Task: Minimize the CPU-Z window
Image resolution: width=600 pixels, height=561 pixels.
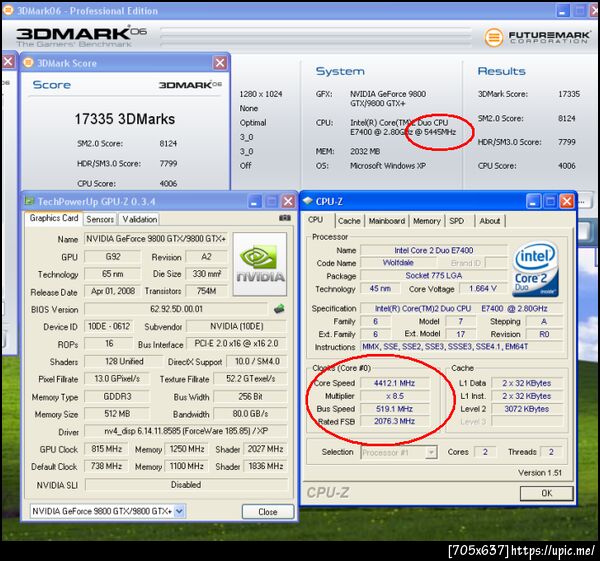Action: pos(533,201)
